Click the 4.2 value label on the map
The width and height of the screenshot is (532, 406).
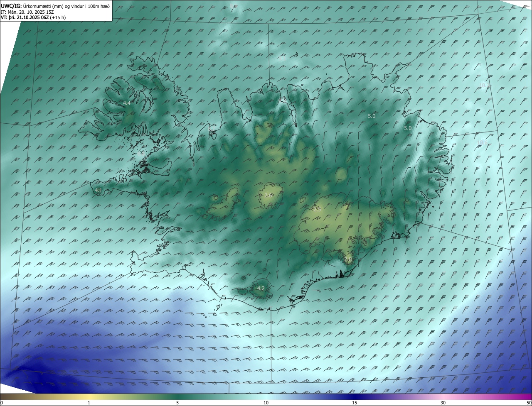coord(261,288)
